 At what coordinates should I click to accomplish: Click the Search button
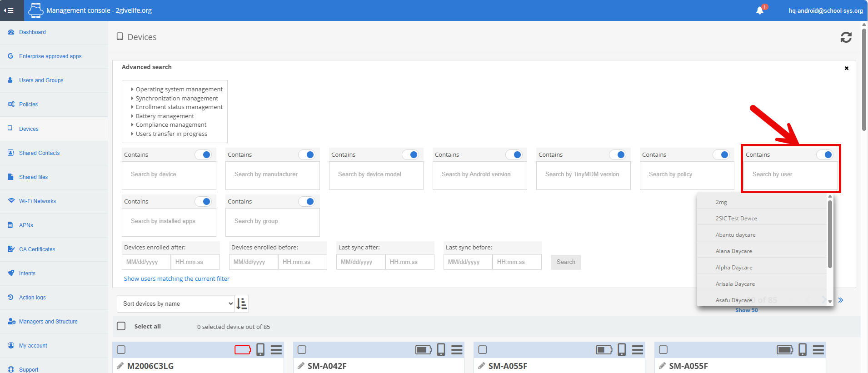coord(565,262)
